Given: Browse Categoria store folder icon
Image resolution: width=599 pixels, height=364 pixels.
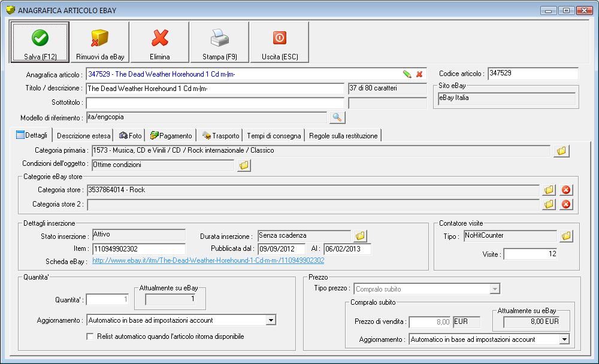Looking at the screenshot, I should click(x=549, y=190).
